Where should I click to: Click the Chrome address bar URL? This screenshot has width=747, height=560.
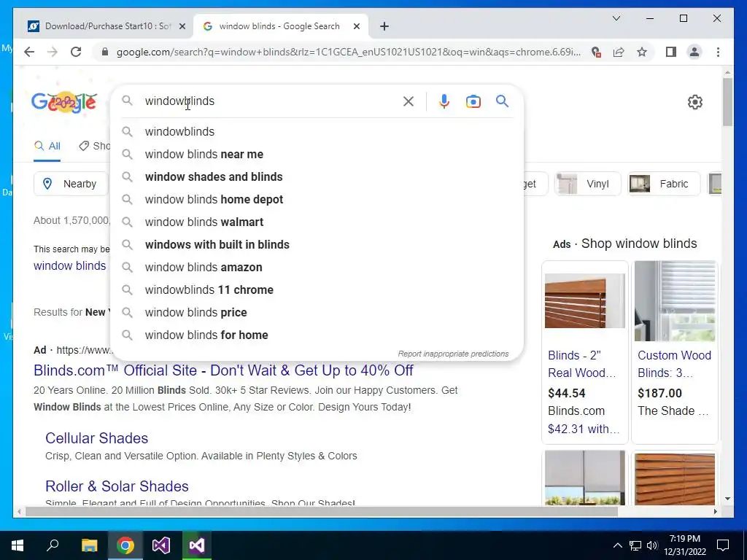(x=348, y=52)
